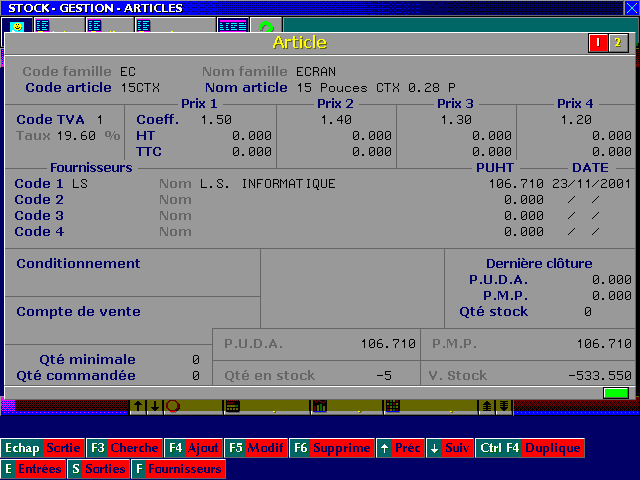Click the jump-to-last stacked down arrow icon
Image resolution: width=640 pixels, height=480 pixels.
point(504,406)
